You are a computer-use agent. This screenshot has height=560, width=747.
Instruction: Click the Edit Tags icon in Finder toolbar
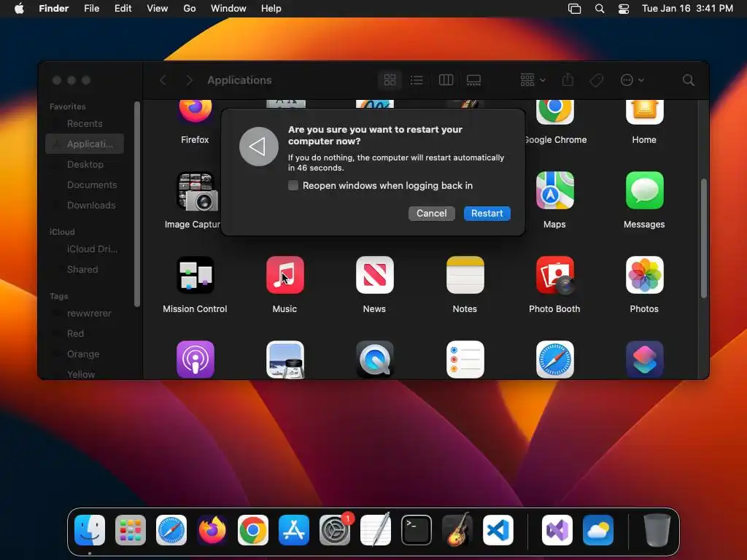click(597, 80)
